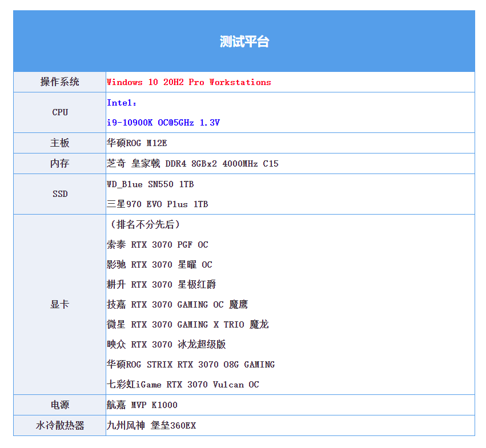Click WD_Blue SN550 1TB entry

[x=150, y=184]
